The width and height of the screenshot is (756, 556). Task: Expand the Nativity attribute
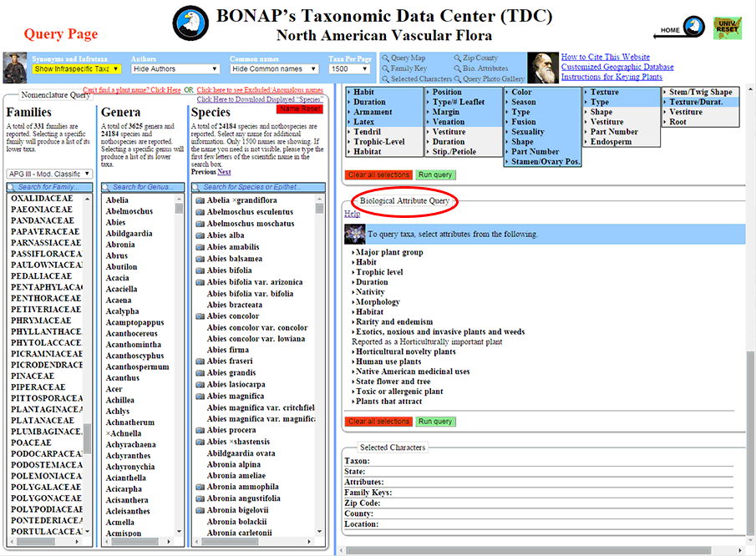(x=368, y=292)
